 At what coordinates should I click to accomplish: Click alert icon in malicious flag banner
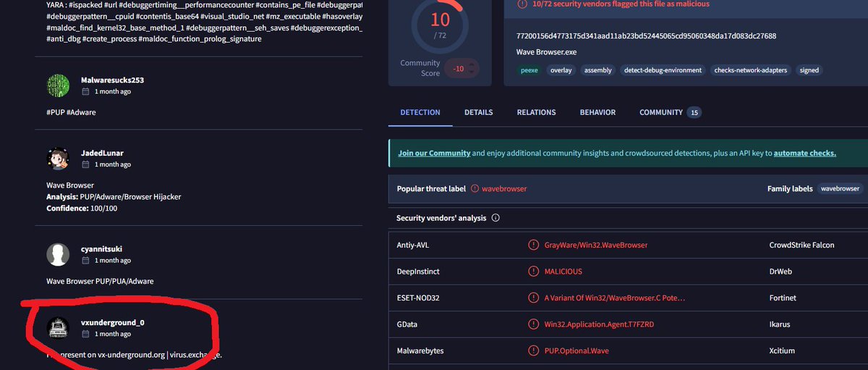click(522, 4)
